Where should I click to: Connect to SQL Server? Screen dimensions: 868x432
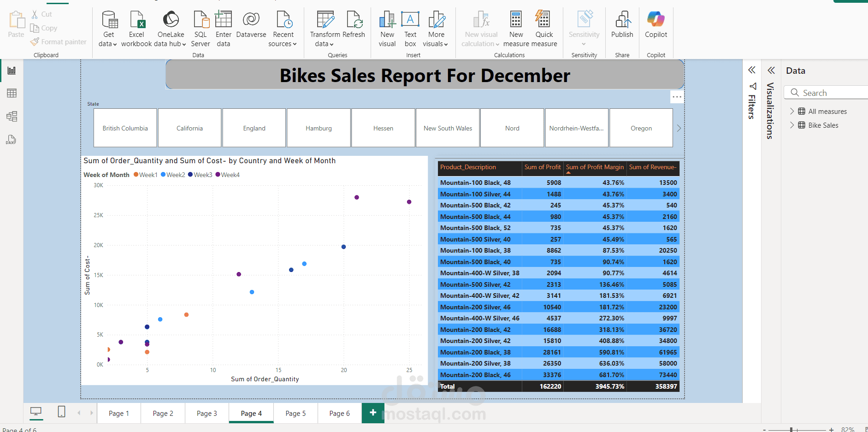201,29
